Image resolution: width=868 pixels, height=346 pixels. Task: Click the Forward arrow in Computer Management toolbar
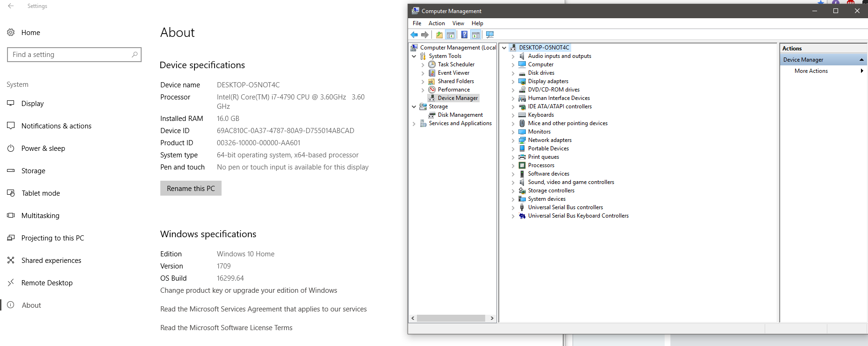coord(425,35)
